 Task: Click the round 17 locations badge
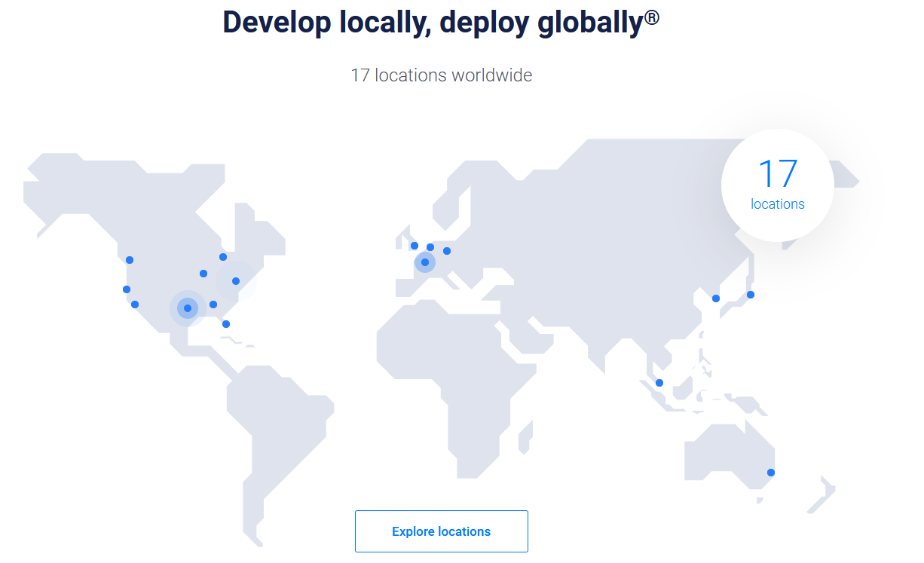pyautogui.click(x=778, y=185)
